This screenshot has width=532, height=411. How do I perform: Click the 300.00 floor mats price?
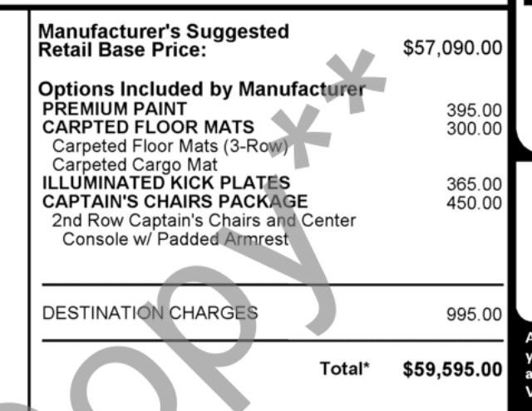[474, 129]
